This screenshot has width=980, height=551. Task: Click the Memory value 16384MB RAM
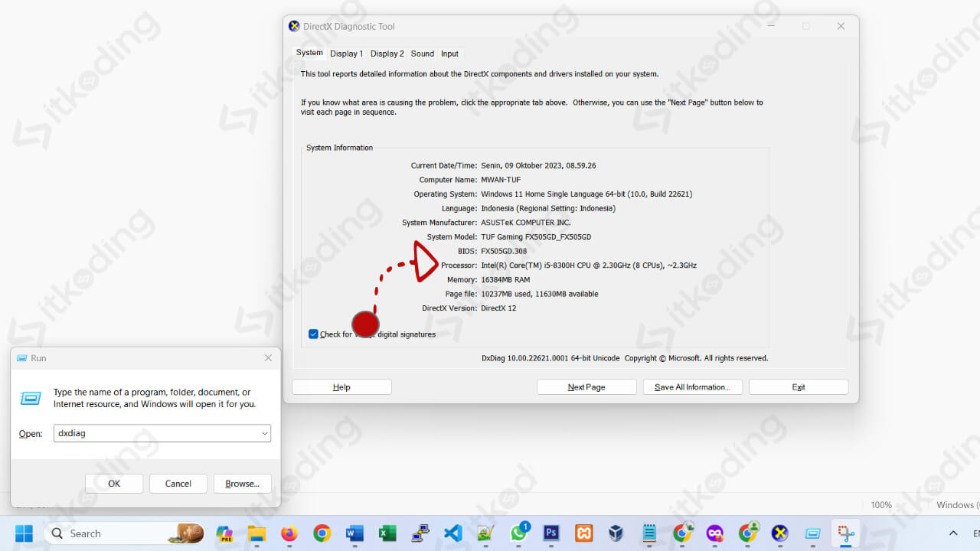[505, 280]
